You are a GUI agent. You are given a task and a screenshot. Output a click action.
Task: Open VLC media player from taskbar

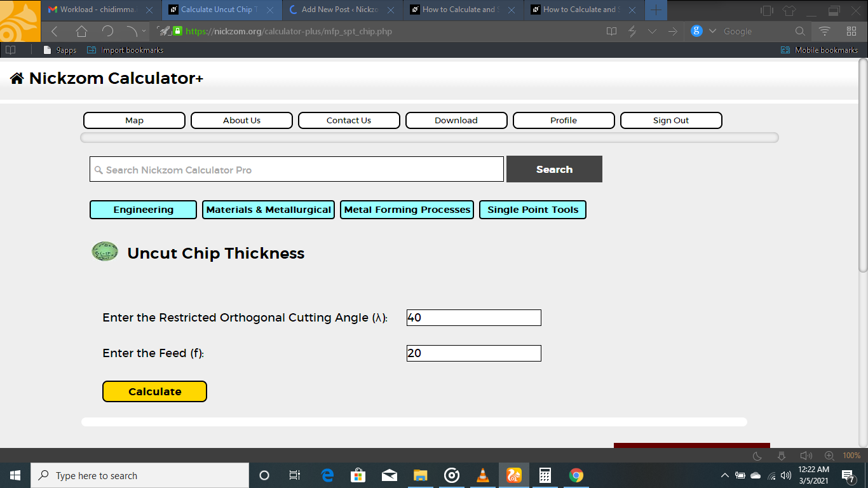[x=483, y=475]
